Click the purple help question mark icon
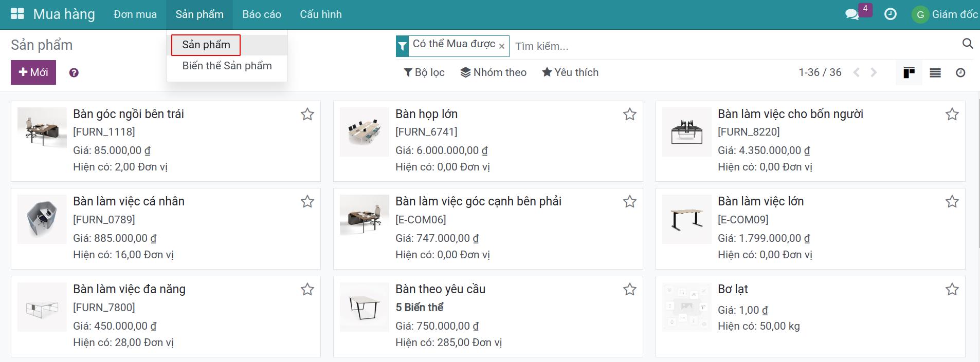 tap(74, 73)
